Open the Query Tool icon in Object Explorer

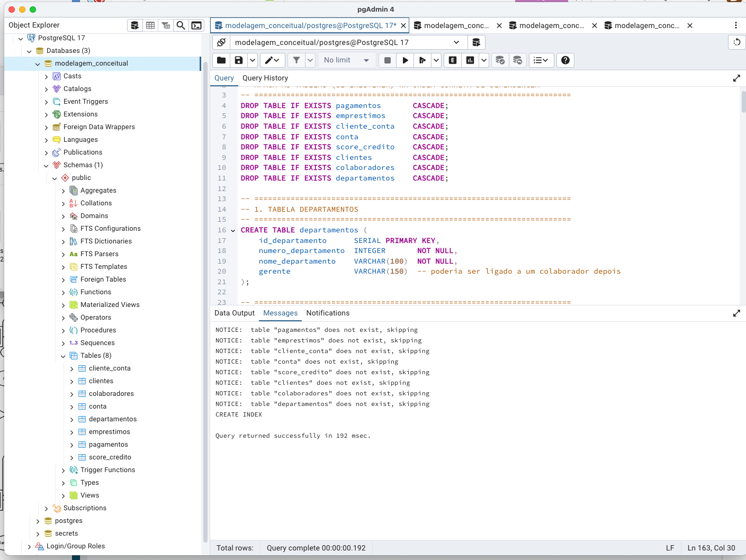pyautogui.click(x=135, y=25)
